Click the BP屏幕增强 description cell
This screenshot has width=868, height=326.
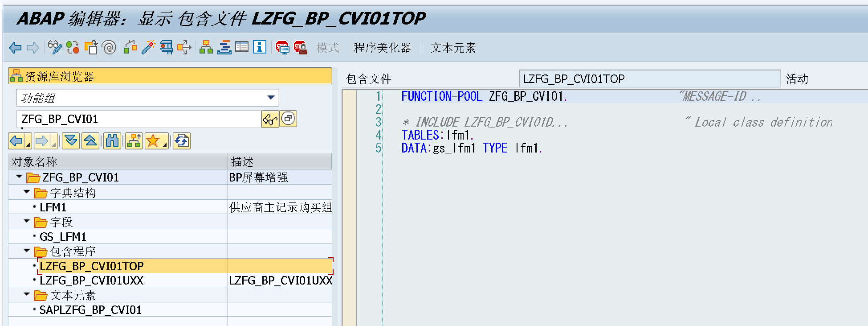tap(280, 177)
